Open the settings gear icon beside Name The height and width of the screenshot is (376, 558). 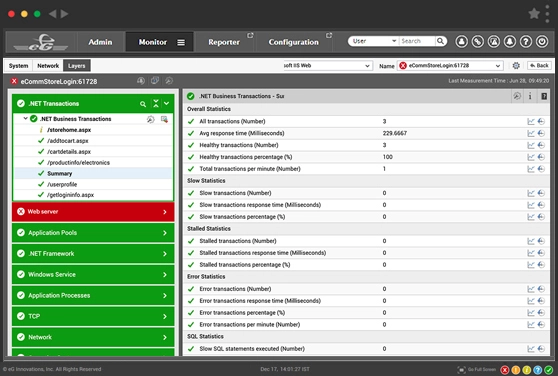point(516,65)
